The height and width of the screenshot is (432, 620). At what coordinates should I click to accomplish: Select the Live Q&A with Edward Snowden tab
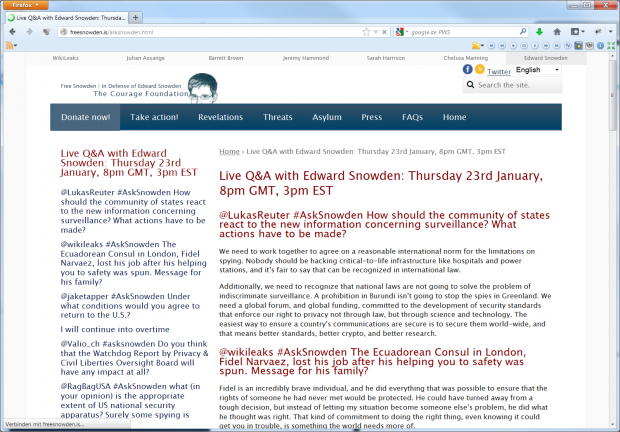[x=67, y=17]
